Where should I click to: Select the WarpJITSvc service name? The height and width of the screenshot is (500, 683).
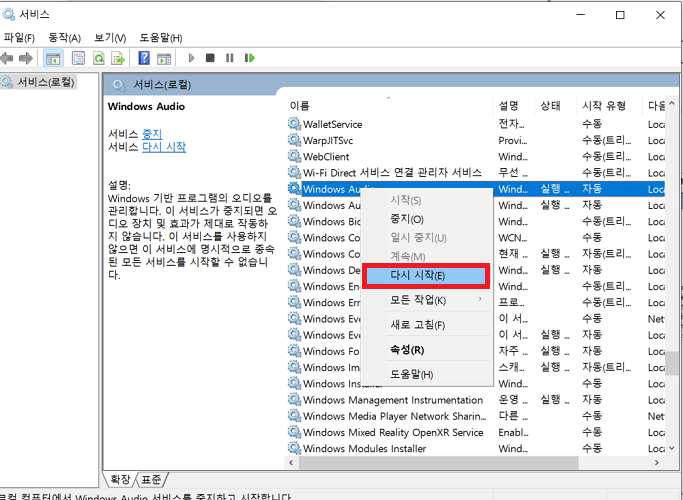click(328, 140)
